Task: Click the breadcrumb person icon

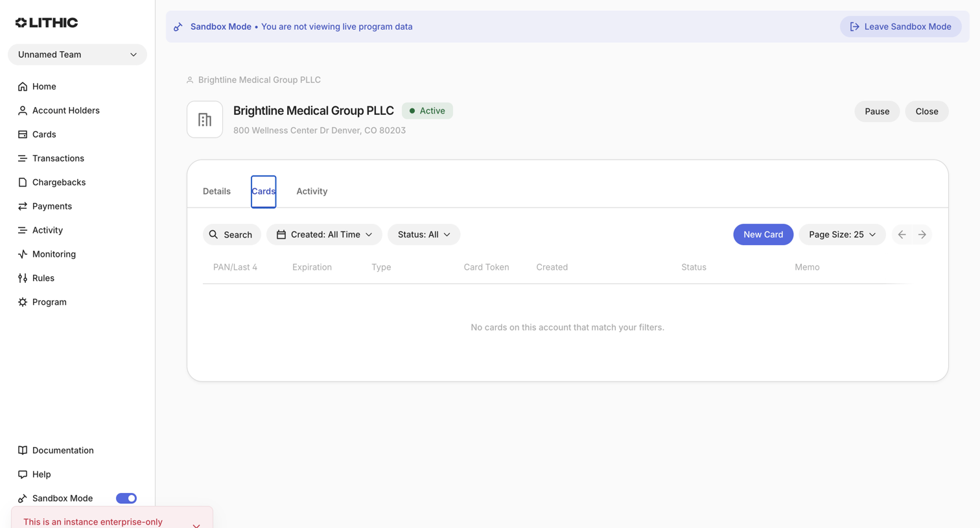Action: tap(190, 80)
